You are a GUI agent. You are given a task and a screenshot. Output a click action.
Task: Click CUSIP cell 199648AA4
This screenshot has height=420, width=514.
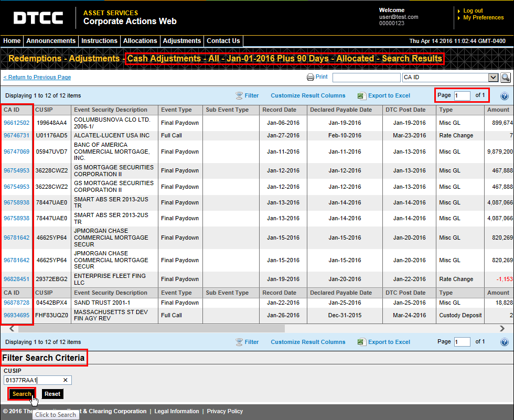pyautogui.click(x=52, y=123)
